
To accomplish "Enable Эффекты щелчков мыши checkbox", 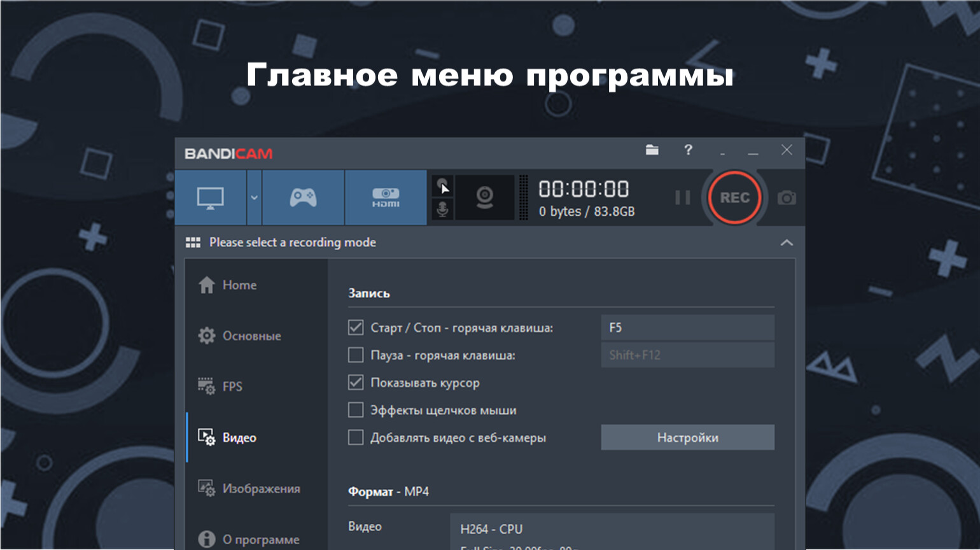I will click(356, 410).
